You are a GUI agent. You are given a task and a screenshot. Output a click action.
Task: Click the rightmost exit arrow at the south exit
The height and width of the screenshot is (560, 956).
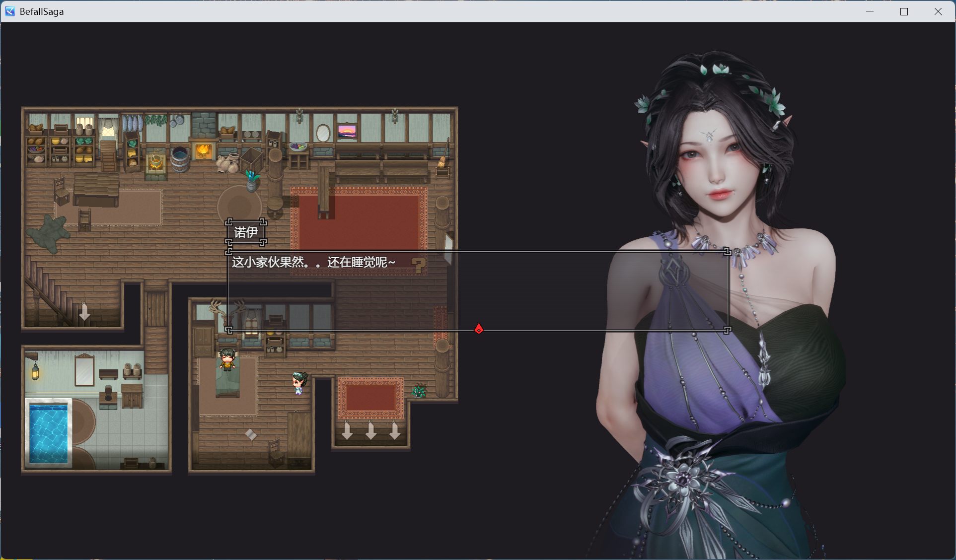pyautogui.click(x=395, y=431)
